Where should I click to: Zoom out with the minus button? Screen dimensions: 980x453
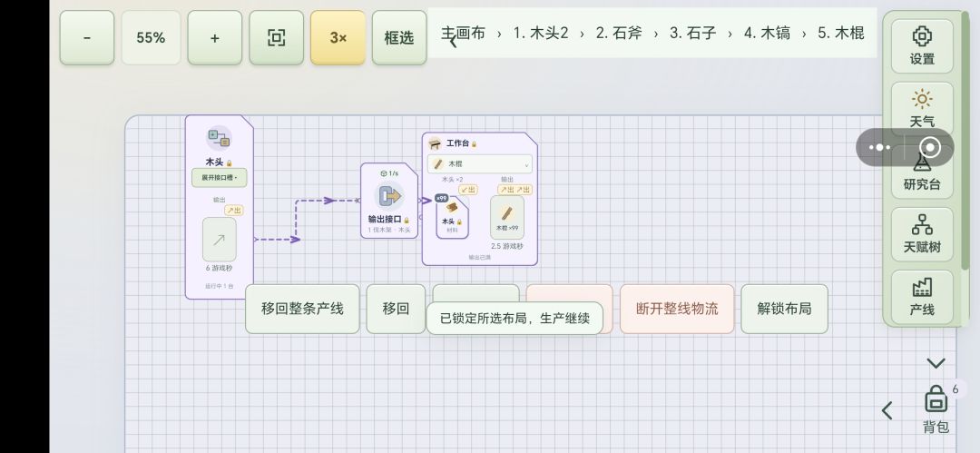(x=87, y=37)
